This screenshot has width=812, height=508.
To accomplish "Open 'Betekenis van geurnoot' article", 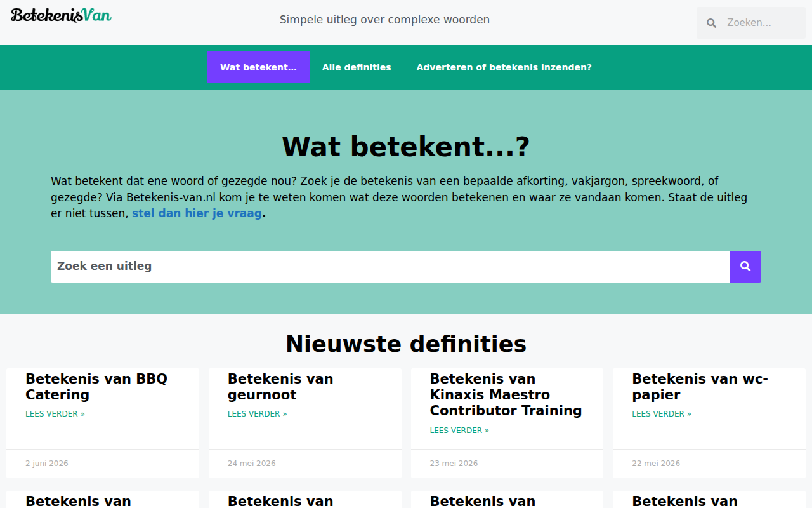I will tap(280, 387).
